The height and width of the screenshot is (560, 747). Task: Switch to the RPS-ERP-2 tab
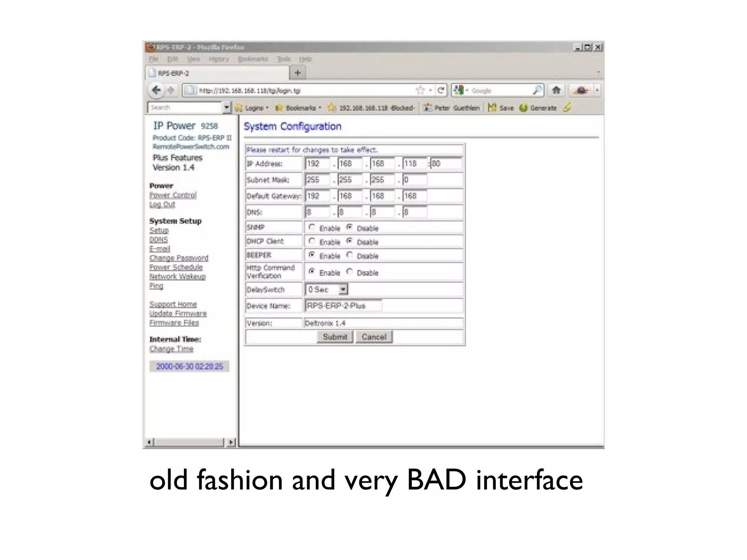click(x=217, y=73)
